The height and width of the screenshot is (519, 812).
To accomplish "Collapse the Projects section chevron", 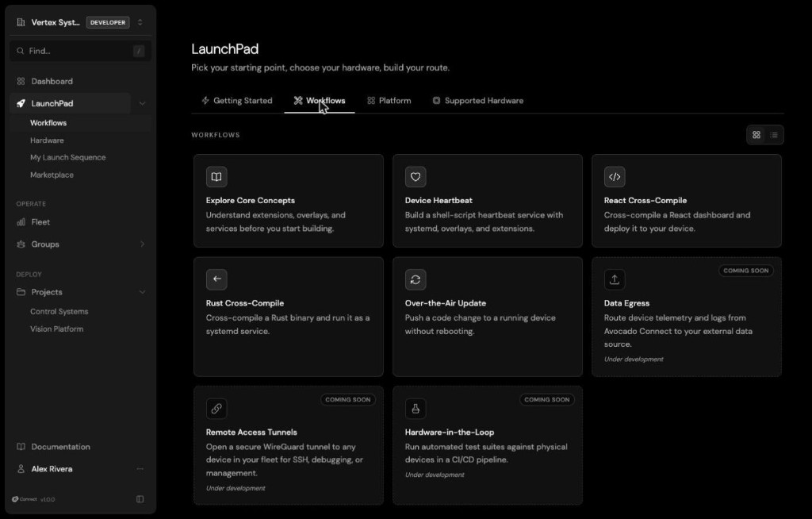I will (x=142, y=292).
